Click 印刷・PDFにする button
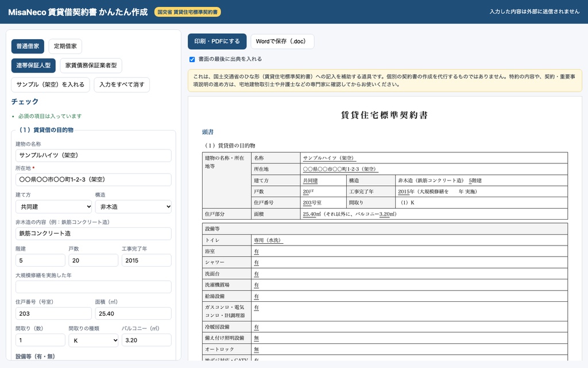The width and height of the screenshot is (588, 368). pyautogui.click(x=217, y=41)
